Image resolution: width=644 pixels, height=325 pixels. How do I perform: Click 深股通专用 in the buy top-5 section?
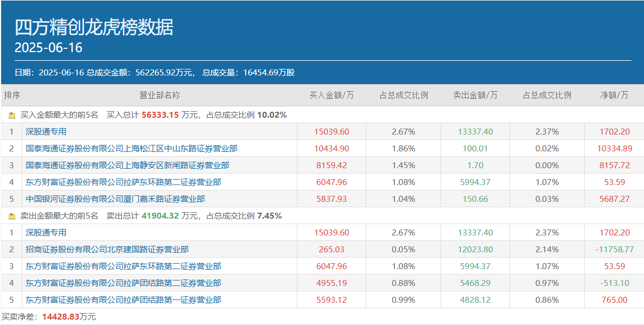click(46, 132)
